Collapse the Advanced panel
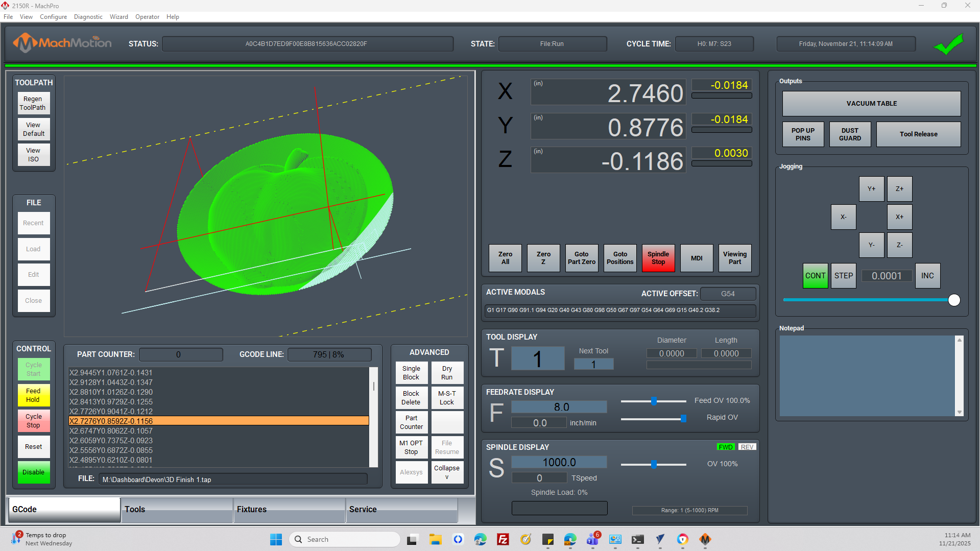The width and height of the screenshot is (980, 551). (447, 472)
